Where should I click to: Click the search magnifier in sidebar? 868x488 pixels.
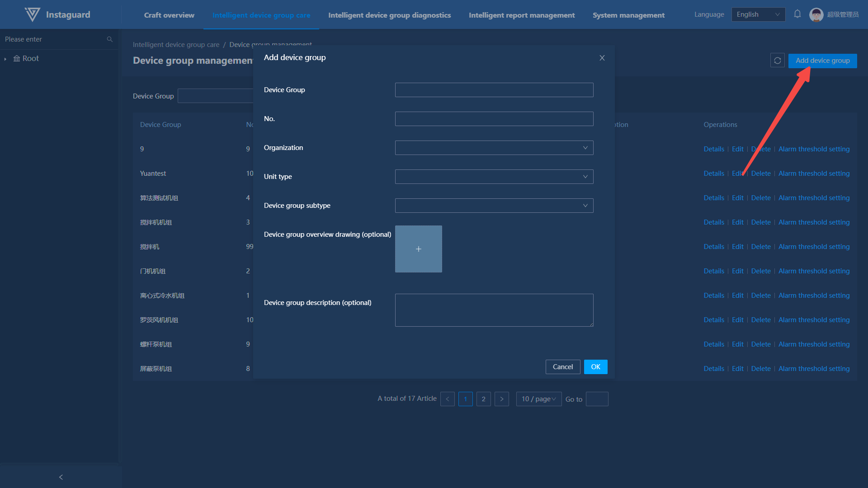109,39
